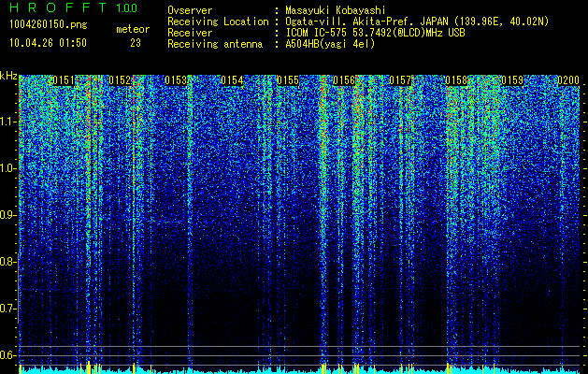Click the date stamp 10.04.26 01:50

[48, 43]
